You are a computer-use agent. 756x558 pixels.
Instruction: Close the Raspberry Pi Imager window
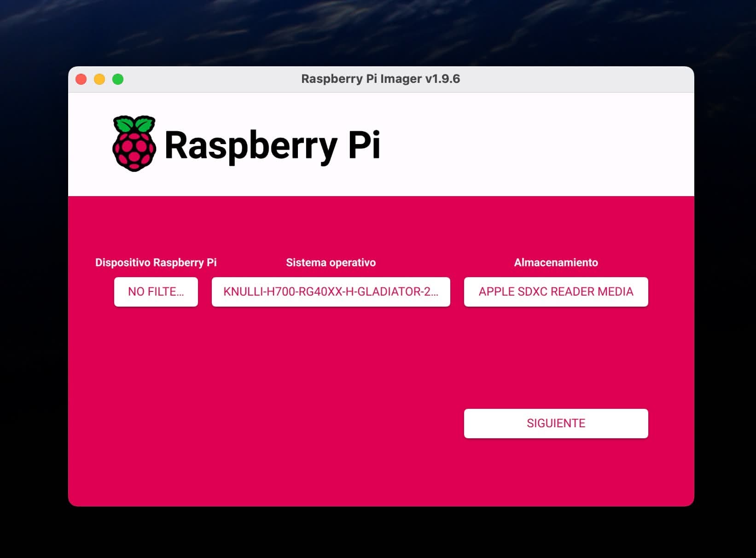81,79
